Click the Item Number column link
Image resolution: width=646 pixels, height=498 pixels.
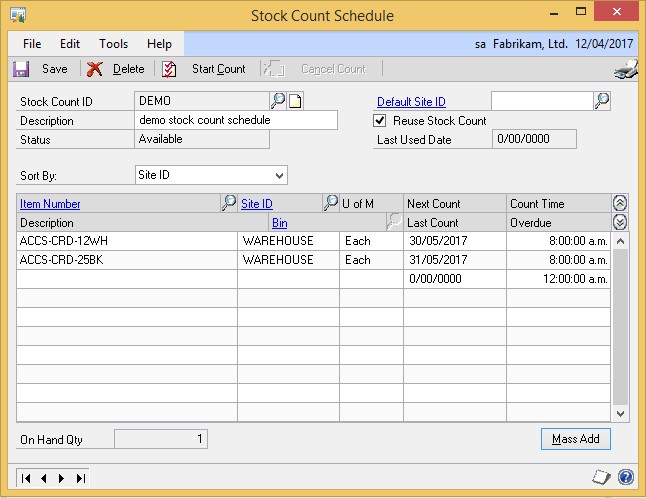[50, 204]
